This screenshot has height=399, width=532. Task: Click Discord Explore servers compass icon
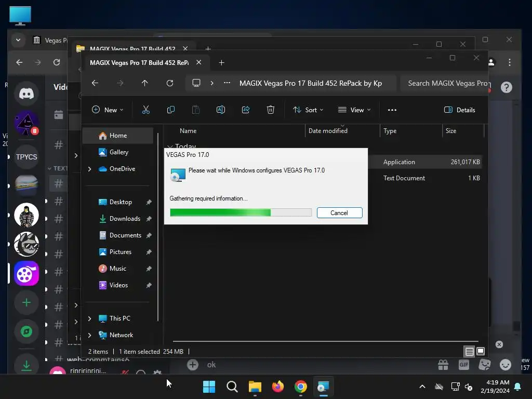click(x=26, y=331)
